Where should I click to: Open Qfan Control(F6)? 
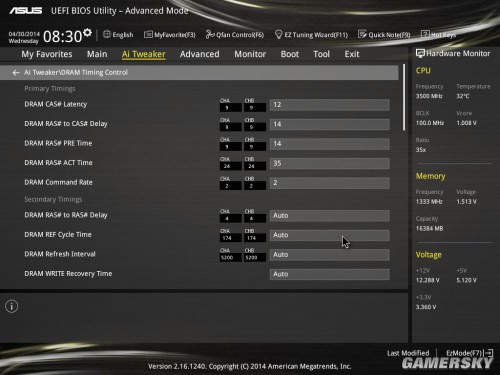coord(235,35)
